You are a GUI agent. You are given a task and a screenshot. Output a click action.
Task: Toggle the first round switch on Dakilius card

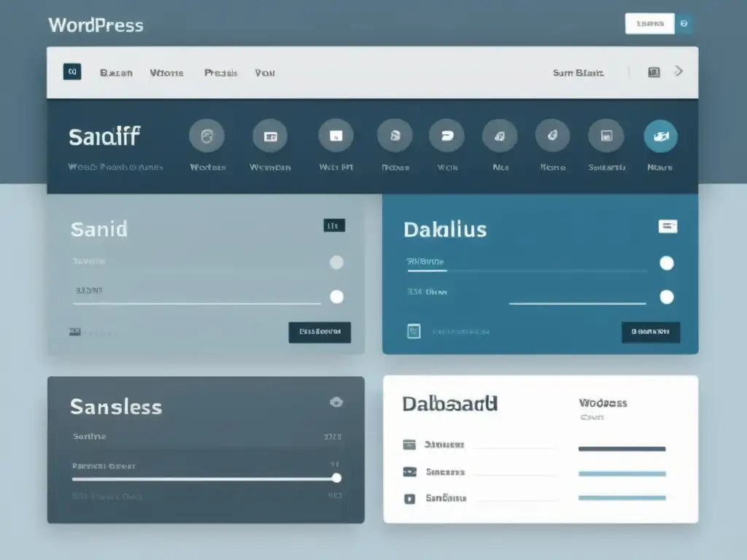coord(667,262)
